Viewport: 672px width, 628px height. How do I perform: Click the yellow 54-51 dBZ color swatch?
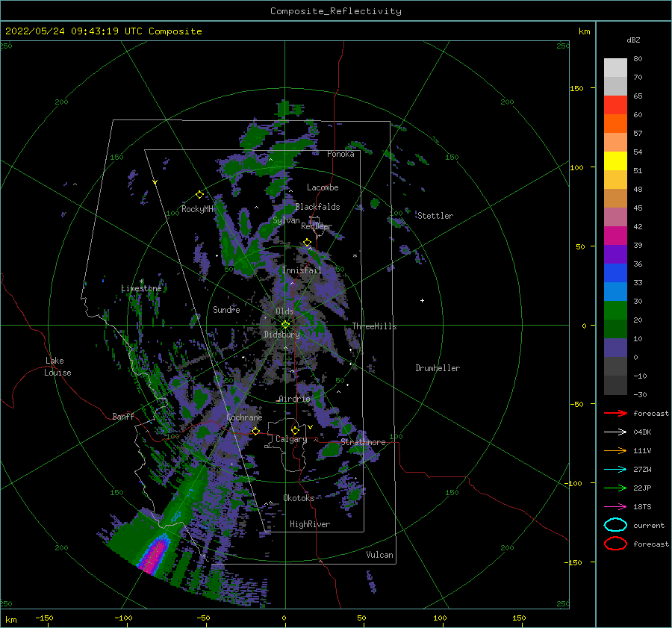(615, 161)
